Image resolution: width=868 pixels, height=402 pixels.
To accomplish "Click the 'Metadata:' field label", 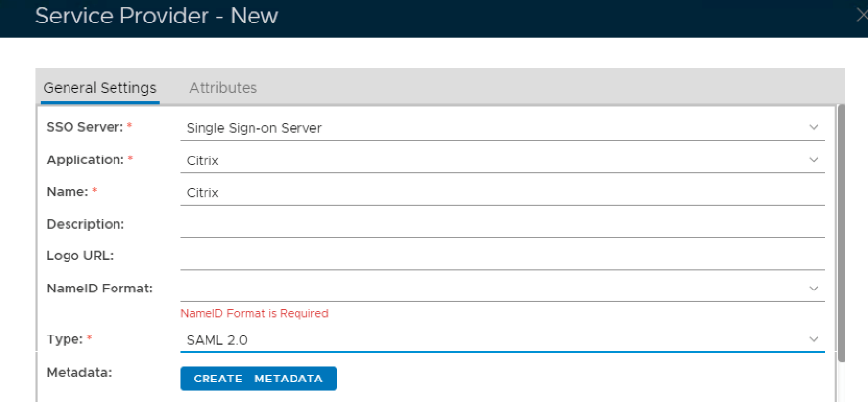I will click(80, 372).
